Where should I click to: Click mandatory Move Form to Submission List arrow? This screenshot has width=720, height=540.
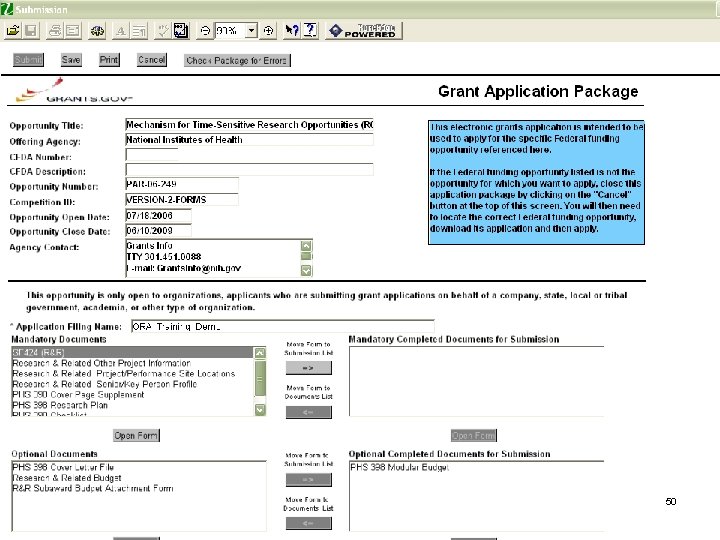(308, 368)
